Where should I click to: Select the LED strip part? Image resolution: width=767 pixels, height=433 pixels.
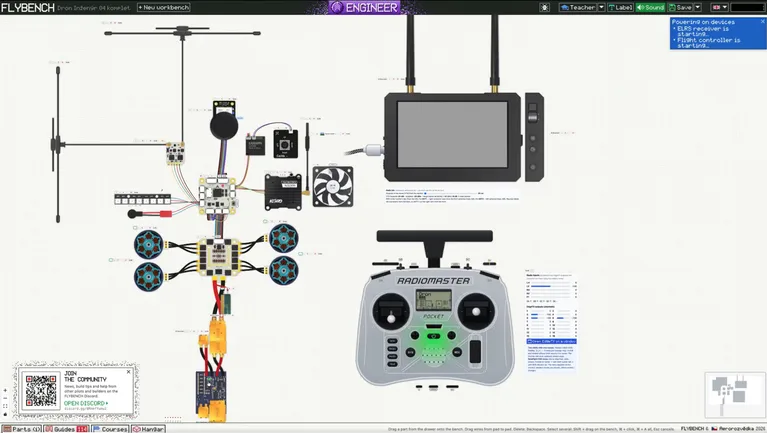pos(142,199)
